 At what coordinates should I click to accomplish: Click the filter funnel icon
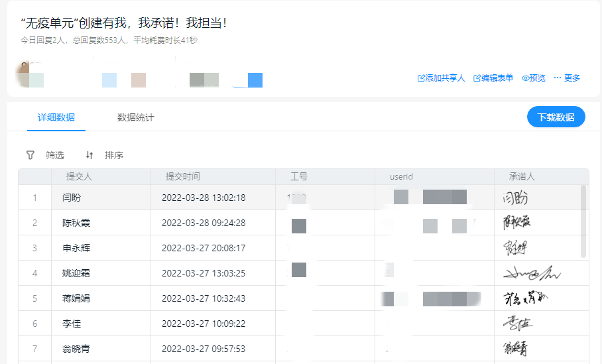click(30, 155)
